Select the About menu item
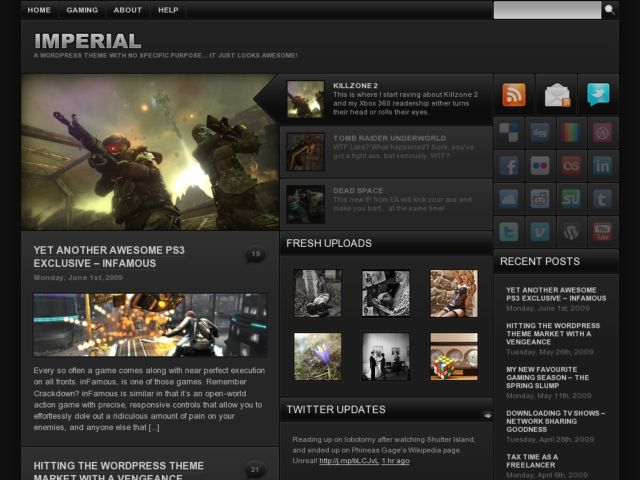640x480 pixels. 128,10
